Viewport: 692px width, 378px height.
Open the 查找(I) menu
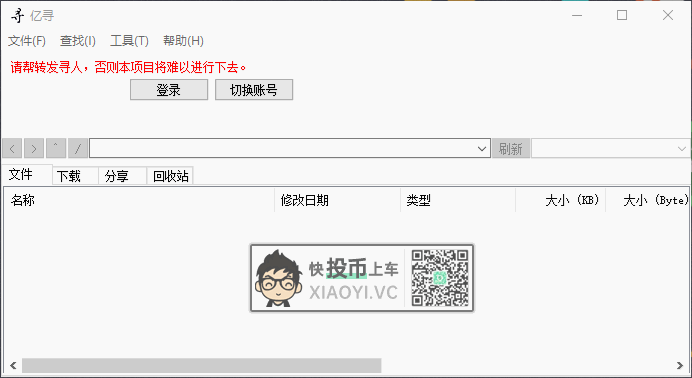78,41
